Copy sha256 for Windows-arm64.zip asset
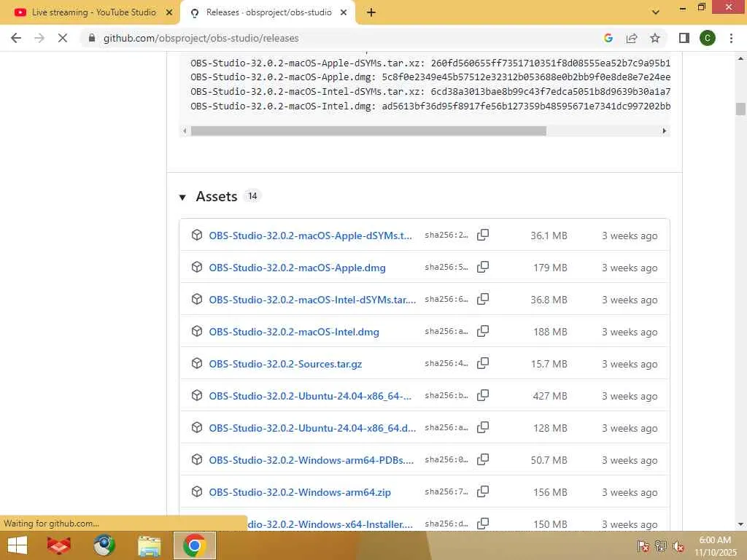Image resolution: width=747 pixels, height=560 pixels. (x=483, y=491)
